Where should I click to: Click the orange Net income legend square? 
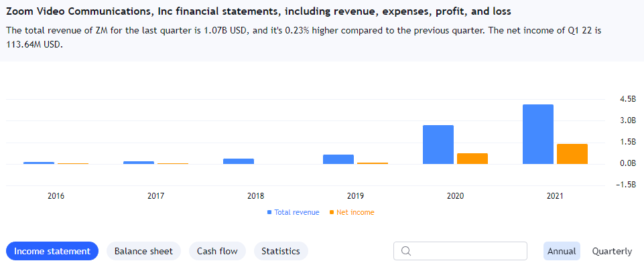coord(332,213)
